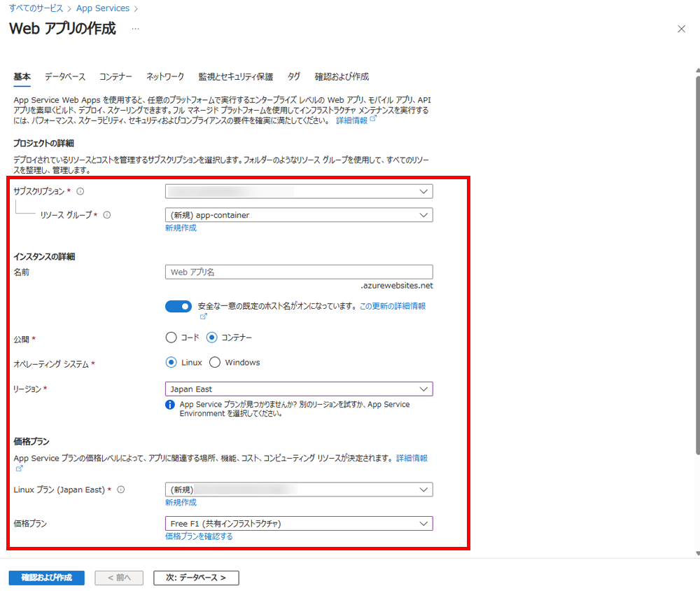Toggle the secure unique default hostname switch
This screenshot has width=700, height=591.
coord(178,306)
